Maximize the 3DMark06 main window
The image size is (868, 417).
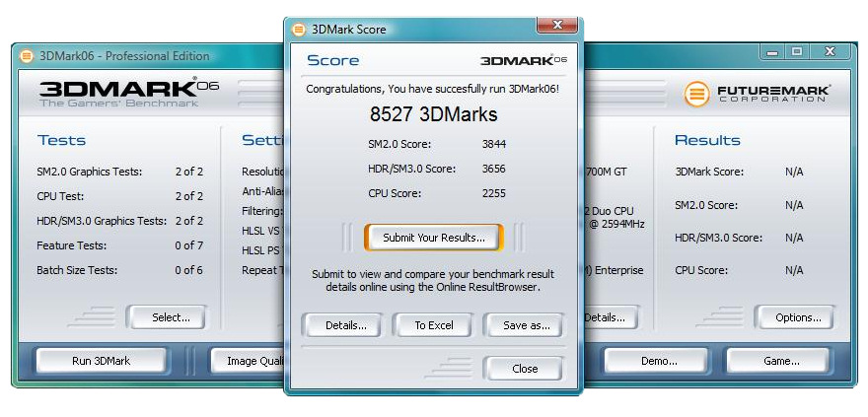(797, 52)
